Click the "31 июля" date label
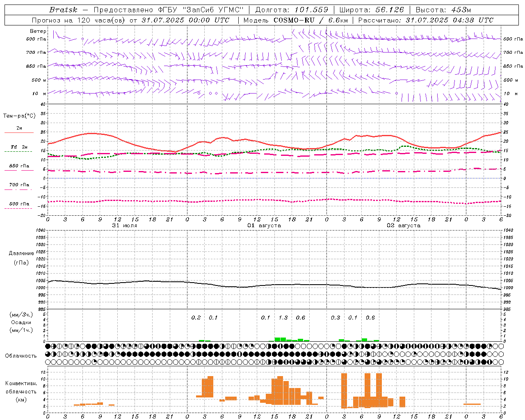 [125, 226]
